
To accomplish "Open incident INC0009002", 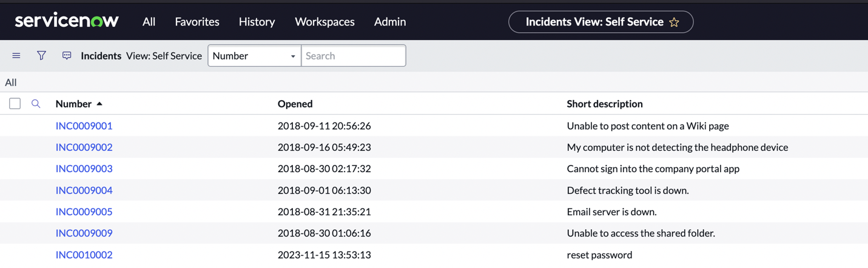I will pyautogui.click(x=84, y=147).
